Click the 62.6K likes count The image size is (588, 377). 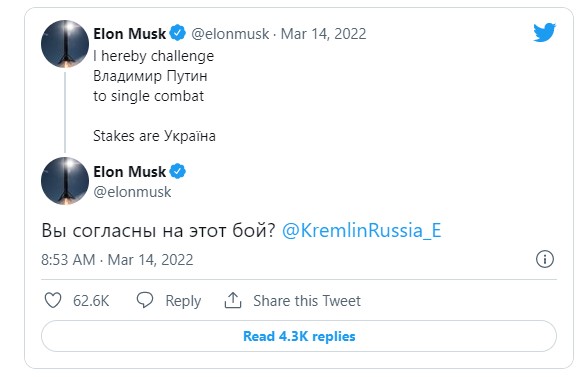(91, 301)
